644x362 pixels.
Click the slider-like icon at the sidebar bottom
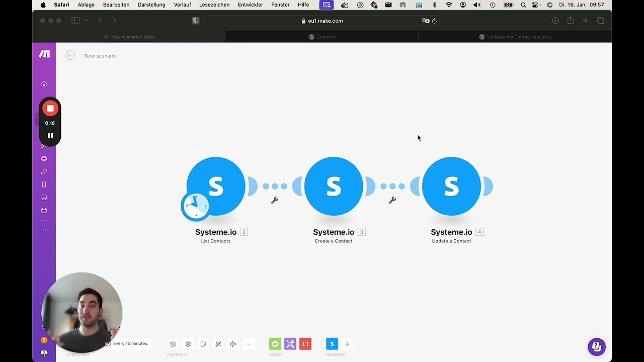(x=44, y=231)
